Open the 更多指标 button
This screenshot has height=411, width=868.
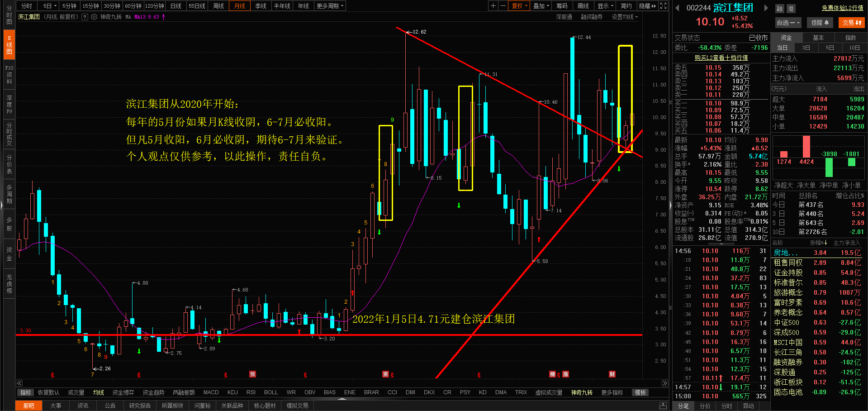(612, 392)
